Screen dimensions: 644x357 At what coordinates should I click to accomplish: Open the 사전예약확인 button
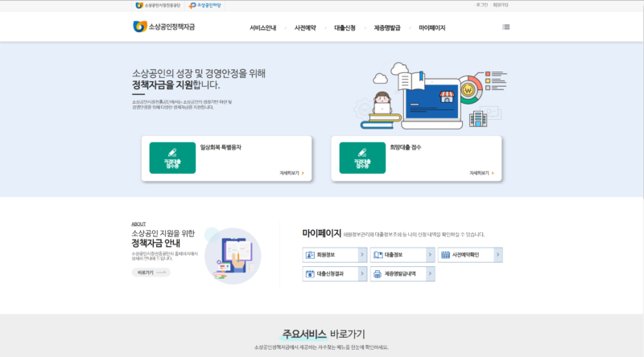click(470, 255)
